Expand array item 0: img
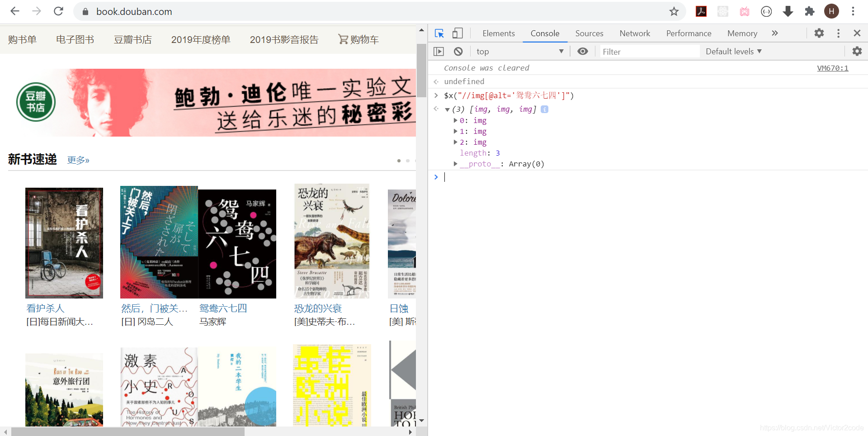The width and height of the screenshot is (868, 436). 456,120
